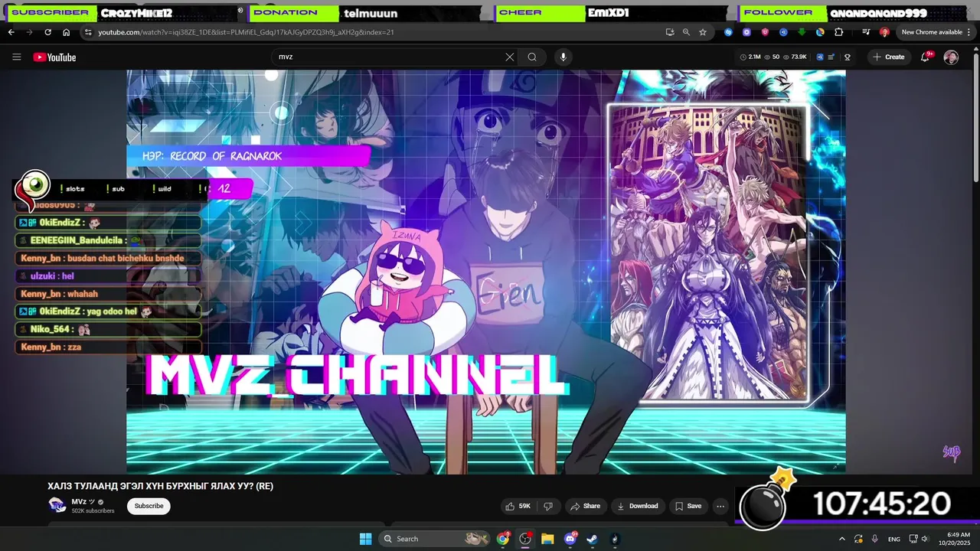Open the Extensions puzzle-piece menu
The height and width of the screenshot is (551, 980).
838,32
